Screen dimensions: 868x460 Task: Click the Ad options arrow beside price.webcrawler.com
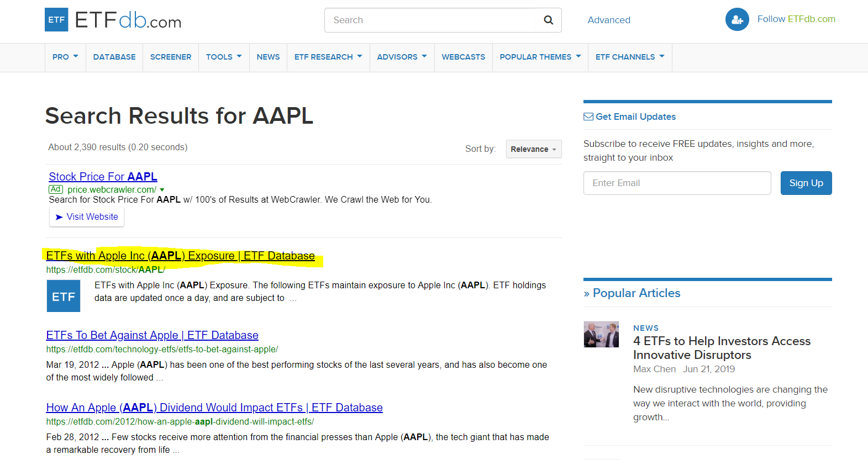162,190
